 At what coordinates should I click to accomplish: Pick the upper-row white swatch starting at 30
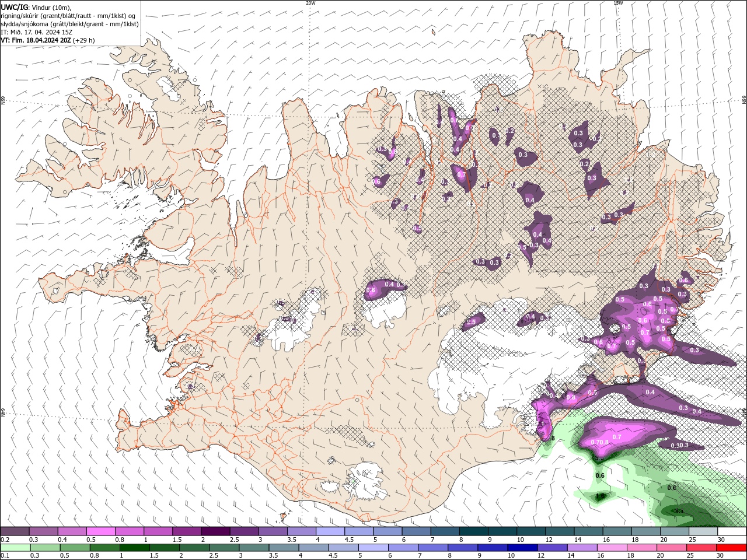pos(732,531)
